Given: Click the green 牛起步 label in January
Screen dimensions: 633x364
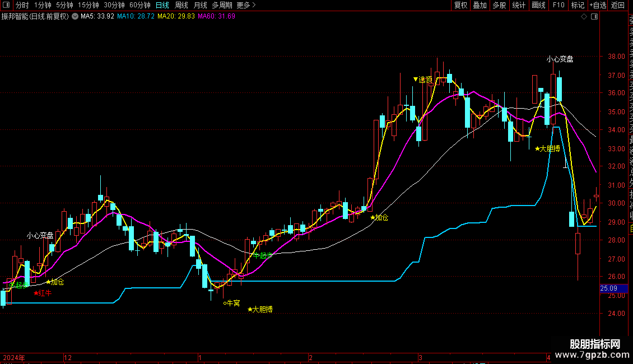Looking at the screenshot, I should pyautogui.click(x=263, y=255).
